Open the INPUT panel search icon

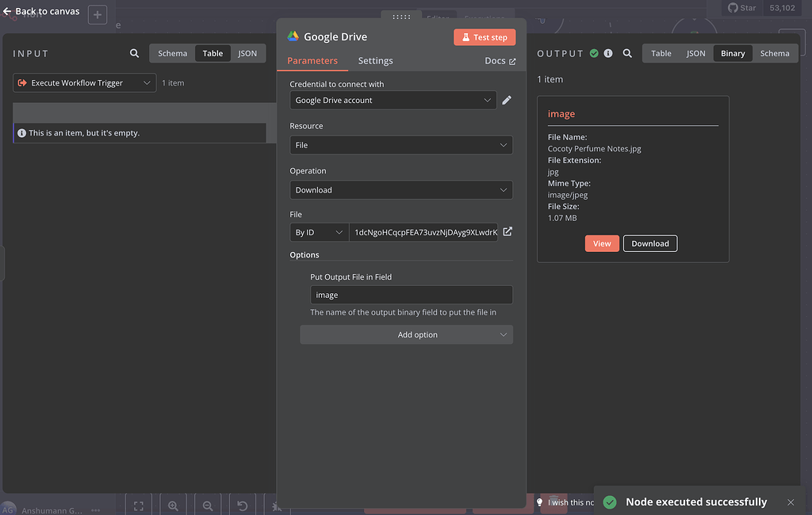133,53
